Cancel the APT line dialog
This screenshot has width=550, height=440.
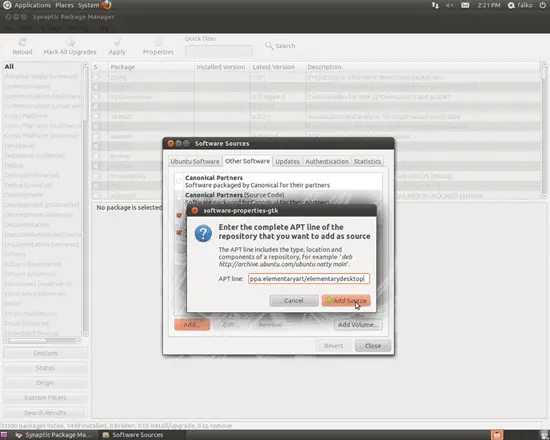pyautogui.click(x=294, y=300)
